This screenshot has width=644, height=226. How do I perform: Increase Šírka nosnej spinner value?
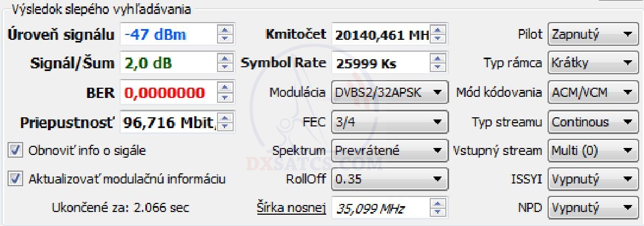[439, 204]
